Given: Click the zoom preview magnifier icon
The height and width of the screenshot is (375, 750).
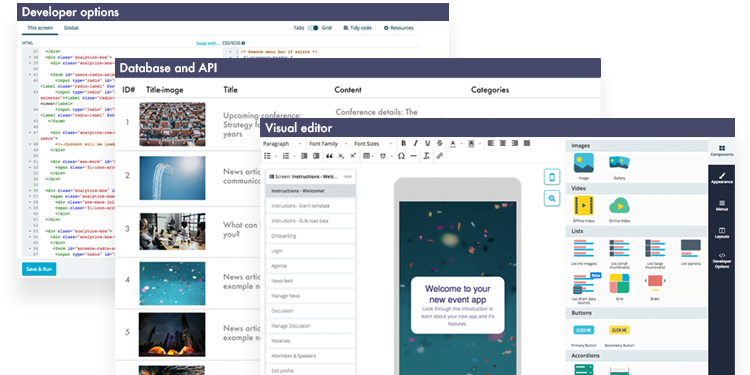Looking at the screenshot, I should (x=551, y=199).
